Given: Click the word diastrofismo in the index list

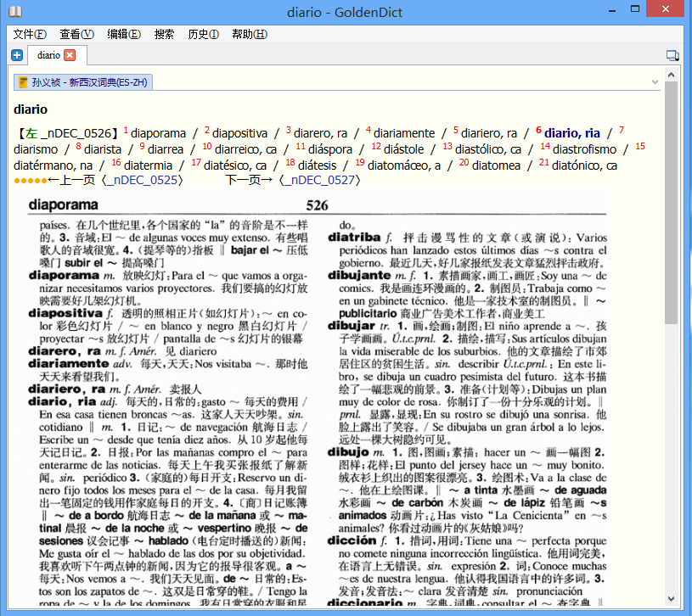Looking at the screenshot, I should pos(584,149).
